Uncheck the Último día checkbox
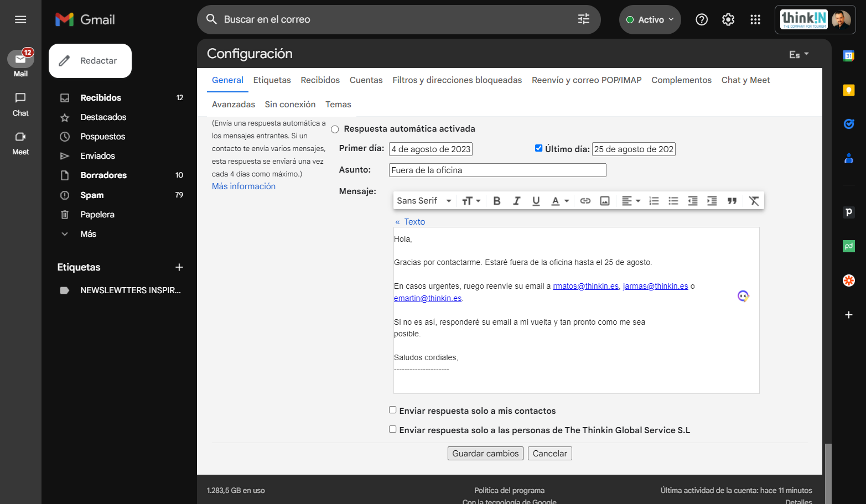The height and width of the screenshot is (504, 866). pyautogui.click(x=538, y=148)
